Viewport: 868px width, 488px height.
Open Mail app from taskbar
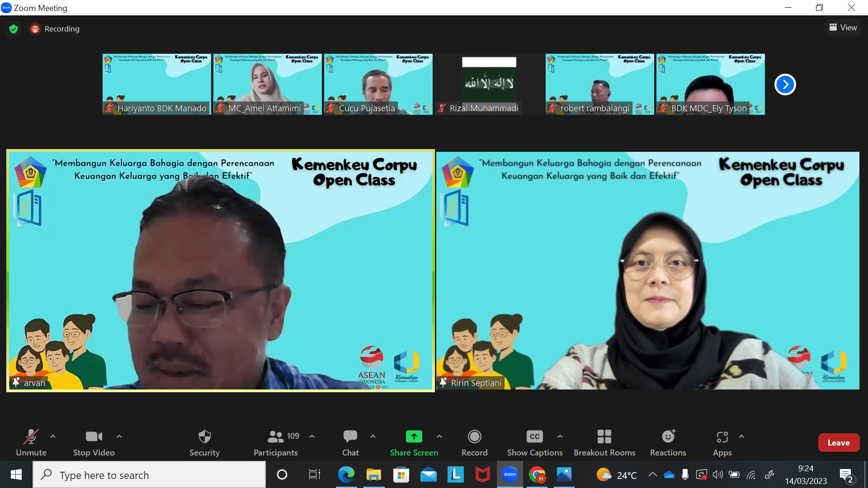[429, 475]
